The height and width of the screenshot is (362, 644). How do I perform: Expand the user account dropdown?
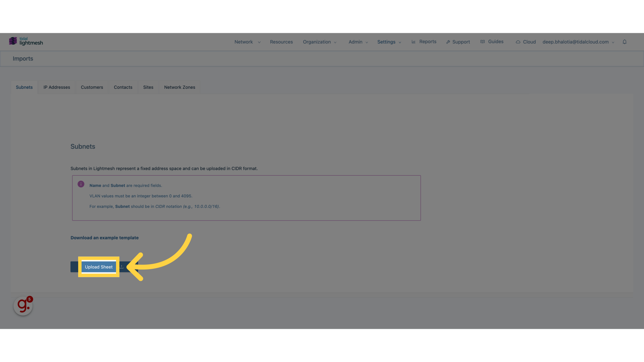(613, 42)
